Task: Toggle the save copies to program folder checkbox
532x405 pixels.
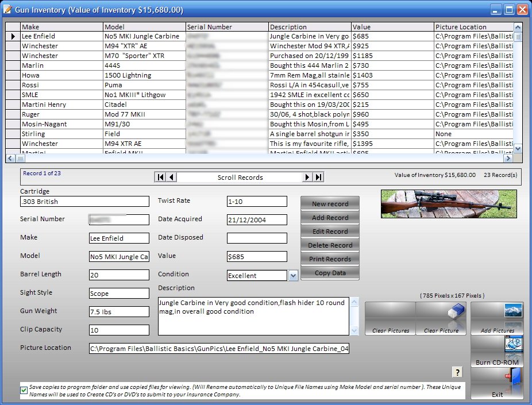Action: (x=24, y=391)
